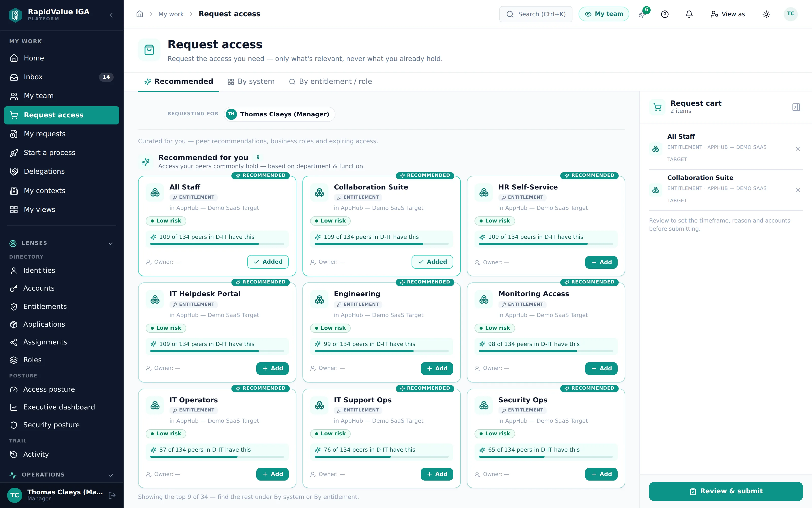
Task: Add Monitoring Access to the cart
Action: coord(601,368)
